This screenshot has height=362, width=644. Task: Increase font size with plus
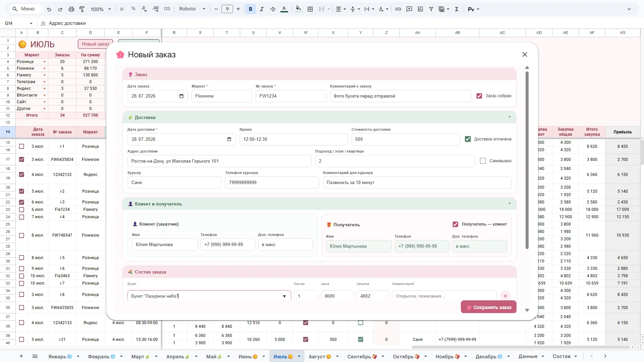[x=238, y=9]
